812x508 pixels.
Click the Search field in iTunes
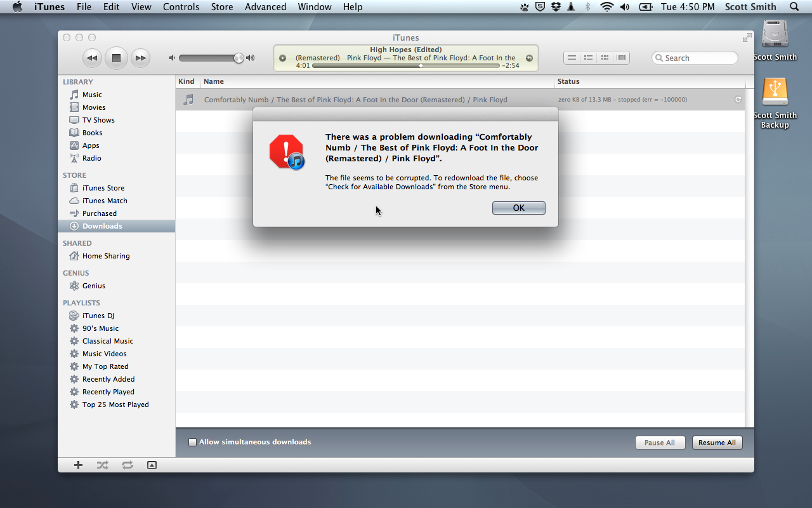click(x=695, y=58)
